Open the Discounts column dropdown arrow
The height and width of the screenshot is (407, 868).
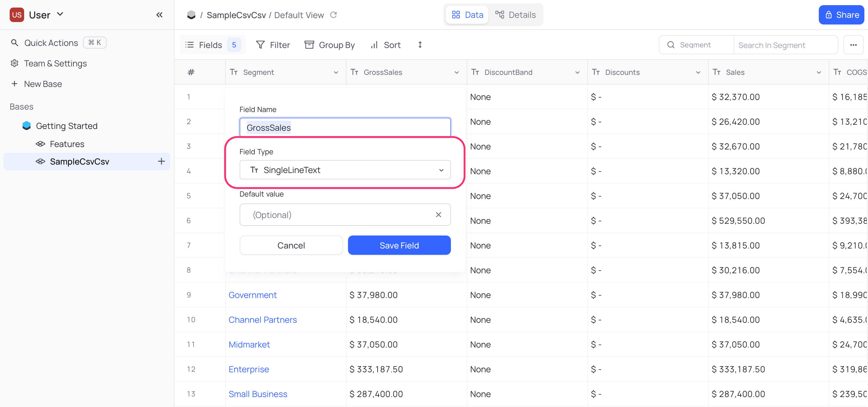coord(698,72)
